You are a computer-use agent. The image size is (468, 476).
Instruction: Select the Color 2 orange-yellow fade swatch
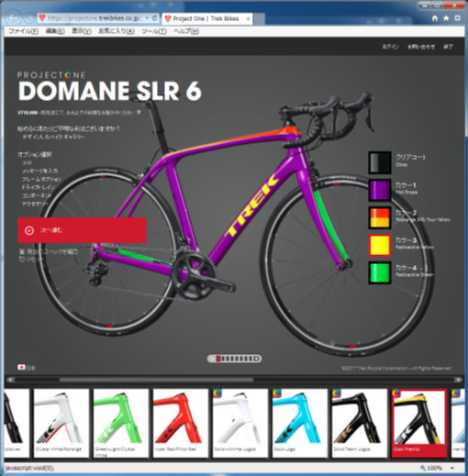(x=380, y=217)
